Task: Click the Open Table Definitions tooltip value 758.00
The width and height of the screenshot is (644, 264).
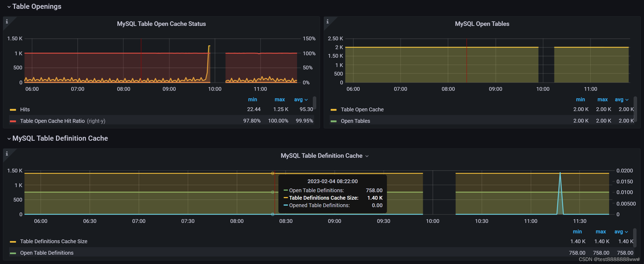Action: click(374, 190)
